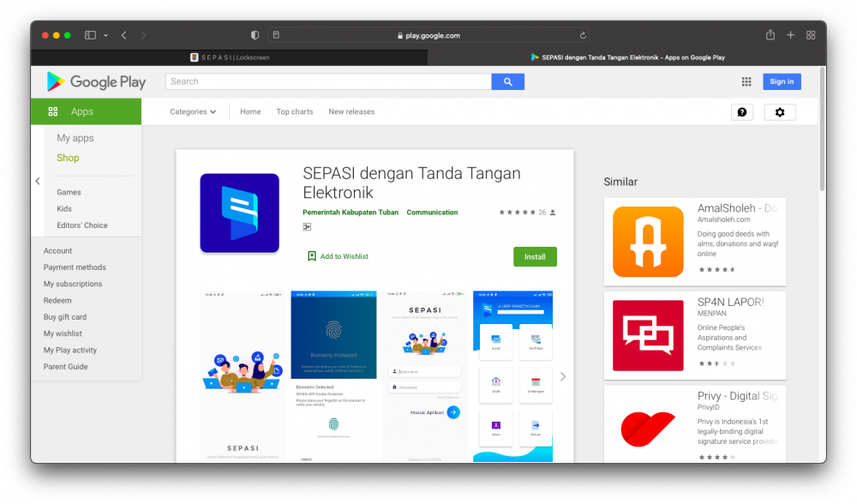This screenshot has width=857, height=504.
Task: Switch to the SEPASI Lockscreen tab
Action: (x=230, y=57)
